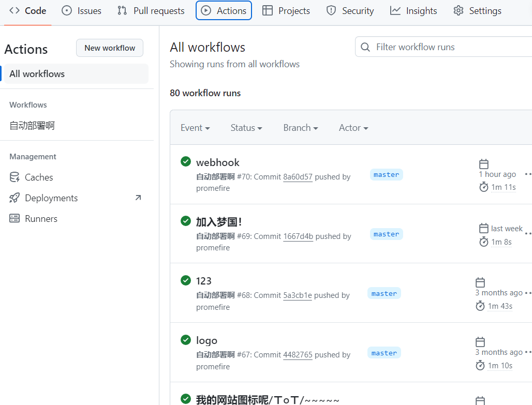Open the options menu for logo run
Screen dimensions: 532x405
click(x=528, y=352)
